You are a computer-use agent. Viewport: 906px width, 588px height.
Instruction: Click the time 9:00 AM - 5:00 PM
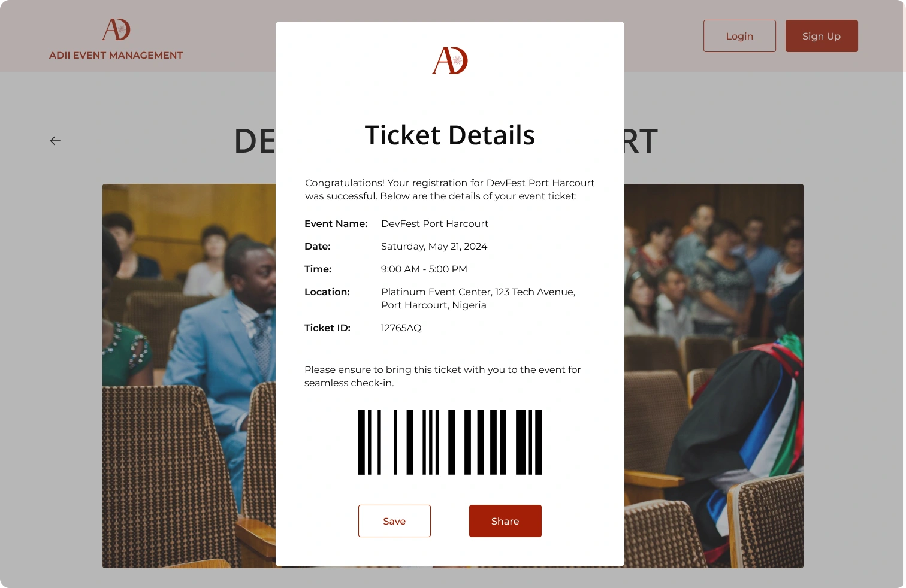click(x=424, y=269)
